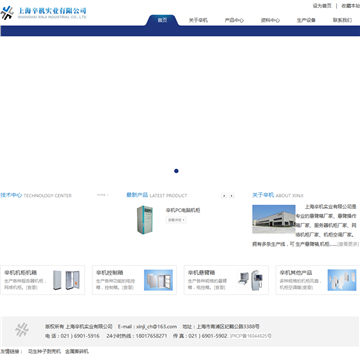Click the xinji_ch@163.com email text

157,326
